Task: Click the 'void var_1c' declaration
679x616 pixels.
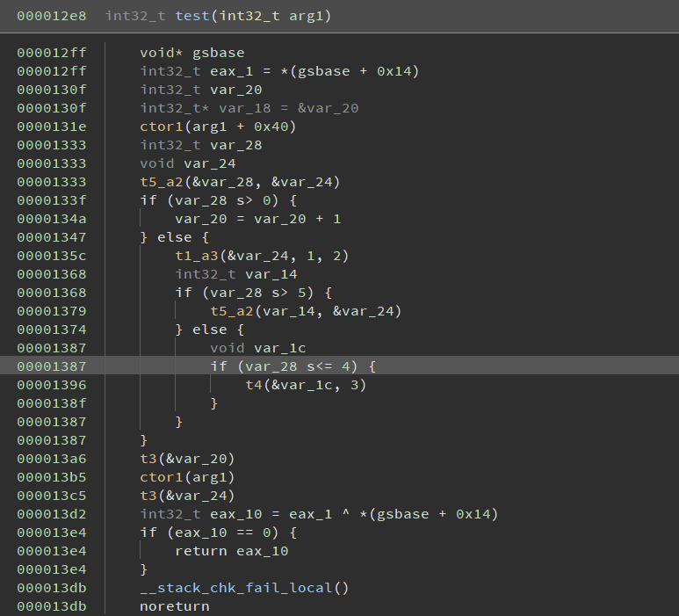Action: [x=257, y=348]
